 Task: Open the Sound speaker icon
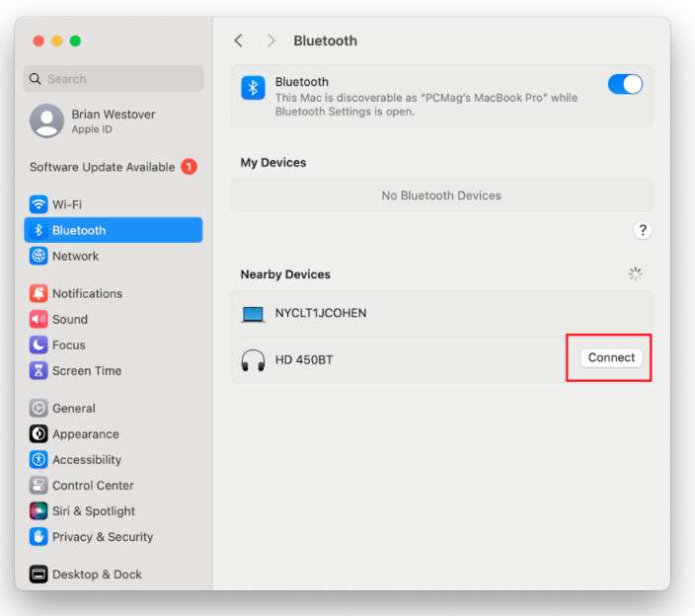tap(39, 319)
